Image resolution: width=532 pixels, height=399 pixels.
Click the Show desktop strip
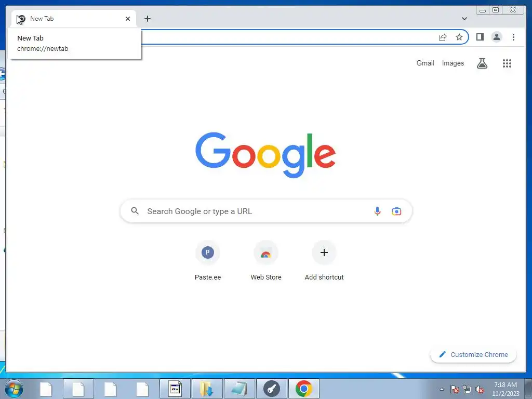[x=528, y=389]
